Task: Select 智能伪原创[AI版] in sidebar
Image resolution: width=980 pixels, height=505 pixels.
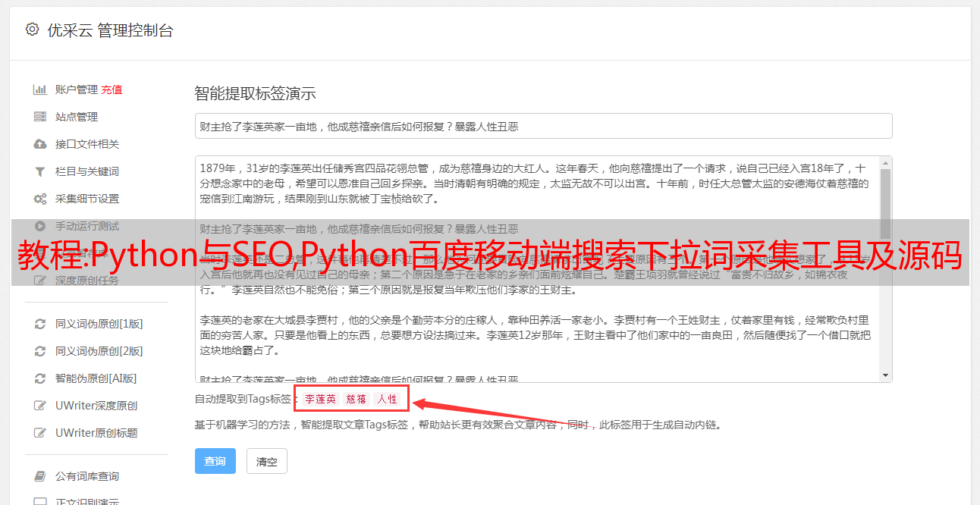Action: (x=96, y=378)
